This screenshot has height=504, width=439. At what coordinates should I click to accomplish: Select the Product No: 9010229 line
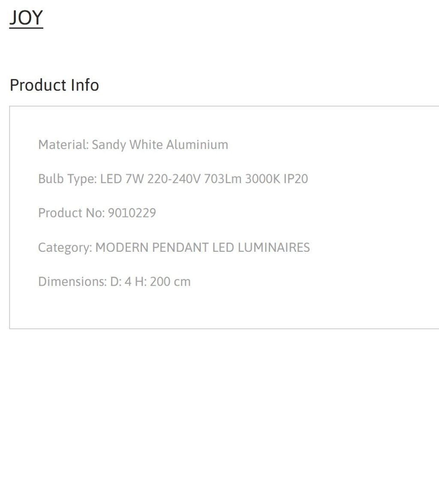tap(97, 213)
